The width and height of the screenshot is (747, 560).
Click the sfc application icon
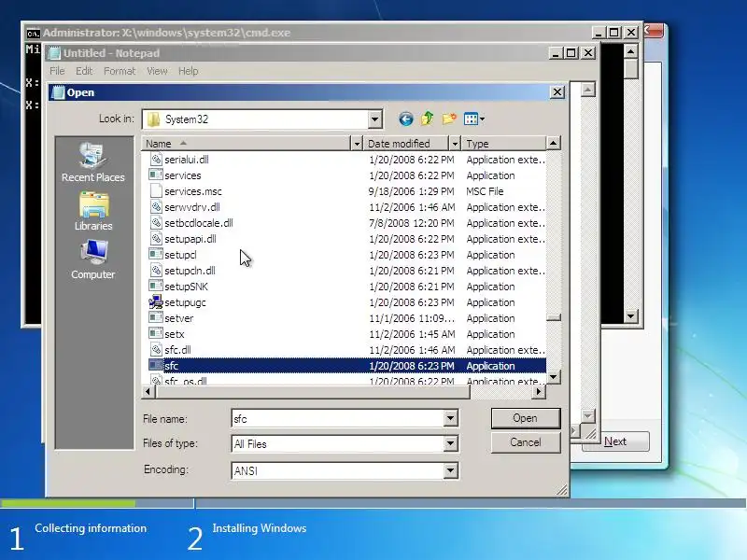click(156, 365)
